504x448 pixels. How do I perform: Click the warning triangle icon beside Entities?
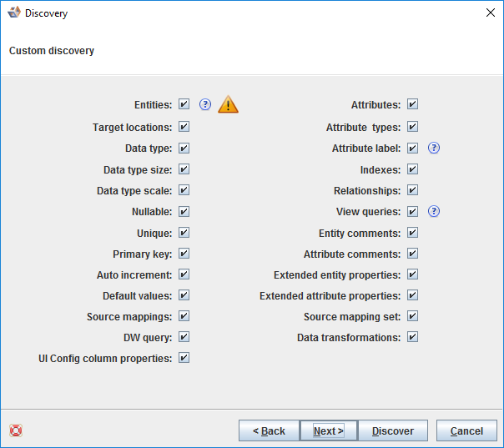[228, 105]
